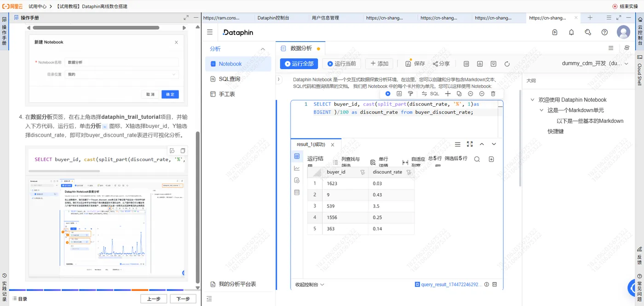Collapse the result panel with up chevron
Image resolution: width=644 pixels, height=306 pixels.
tap(482, 144)
